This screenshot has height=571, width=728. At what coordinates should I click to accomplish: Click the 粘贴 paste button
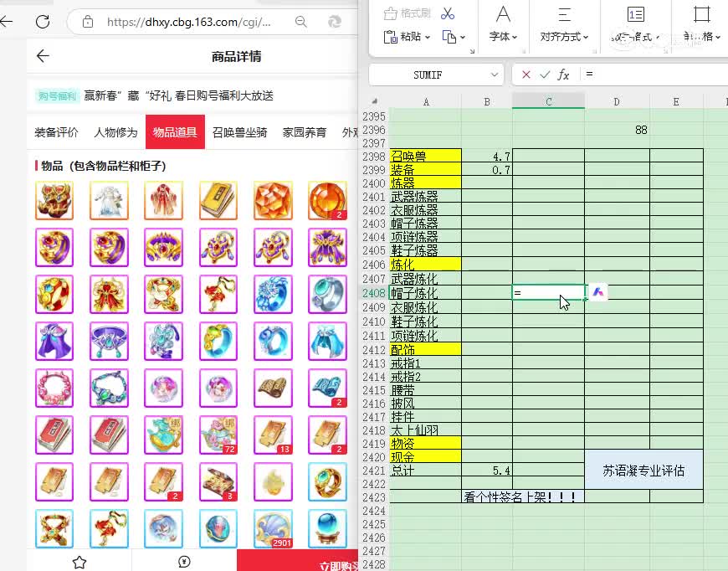pyautogui.click(x=402, y=36)
